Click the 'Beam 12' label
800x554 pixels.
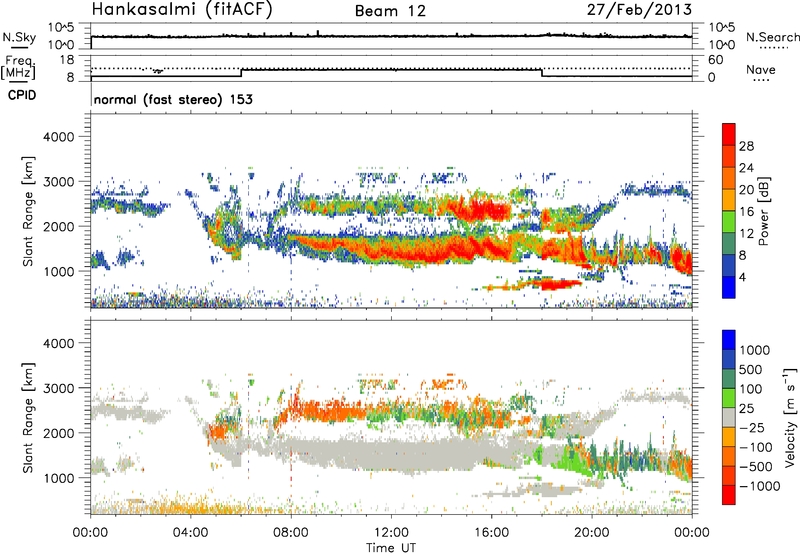390,11
